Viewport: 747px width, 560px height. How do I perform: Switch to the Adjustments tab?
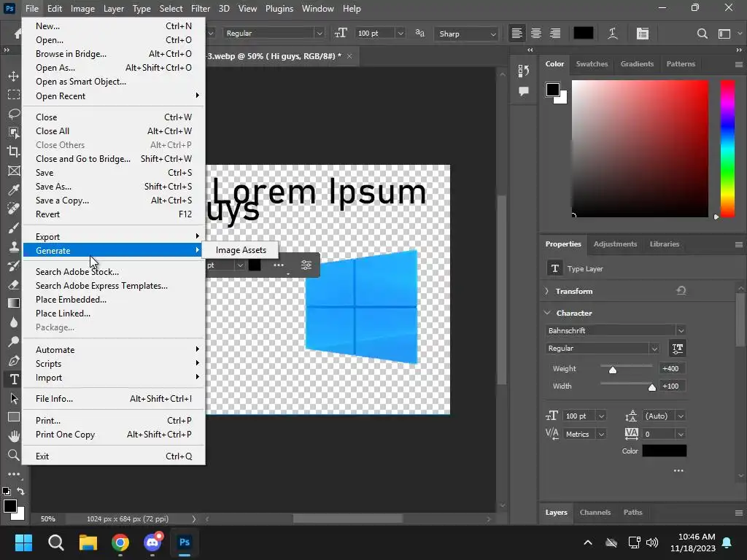(x=615, y=244)
